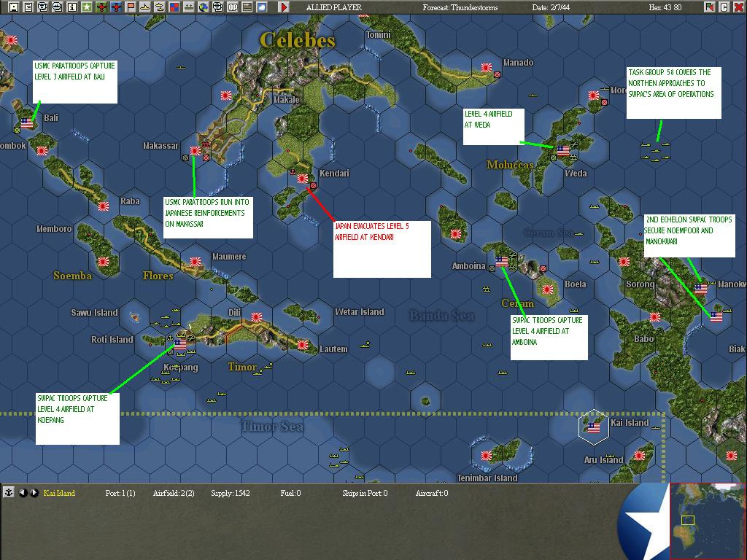Click the 'Aircraft: 0' value
Viewport: 747px width, 560px height.
(x=432, y=493)
